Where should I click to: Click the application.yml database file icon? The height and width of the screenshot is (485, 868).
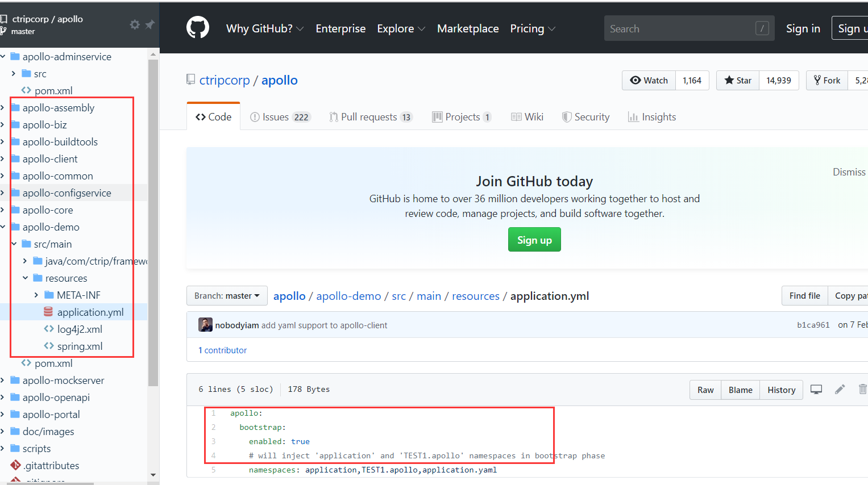click(48, 312)
